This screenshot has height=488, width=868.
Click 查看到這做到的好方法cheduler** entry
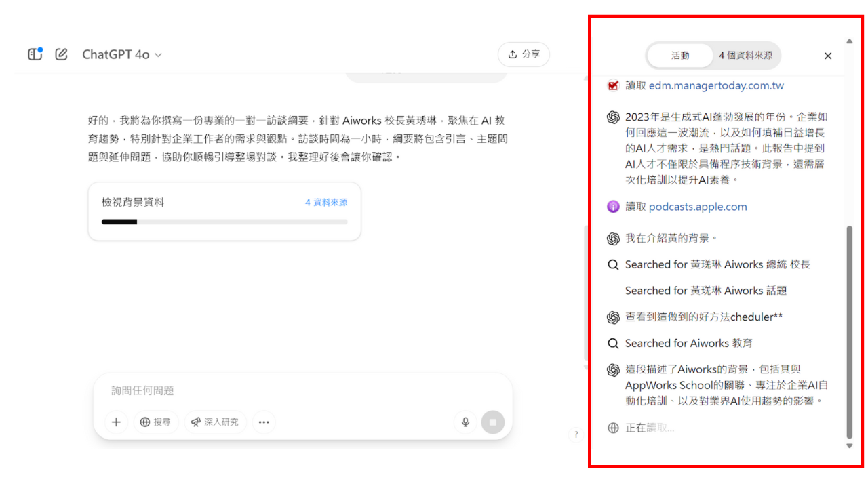pos(704,317)
